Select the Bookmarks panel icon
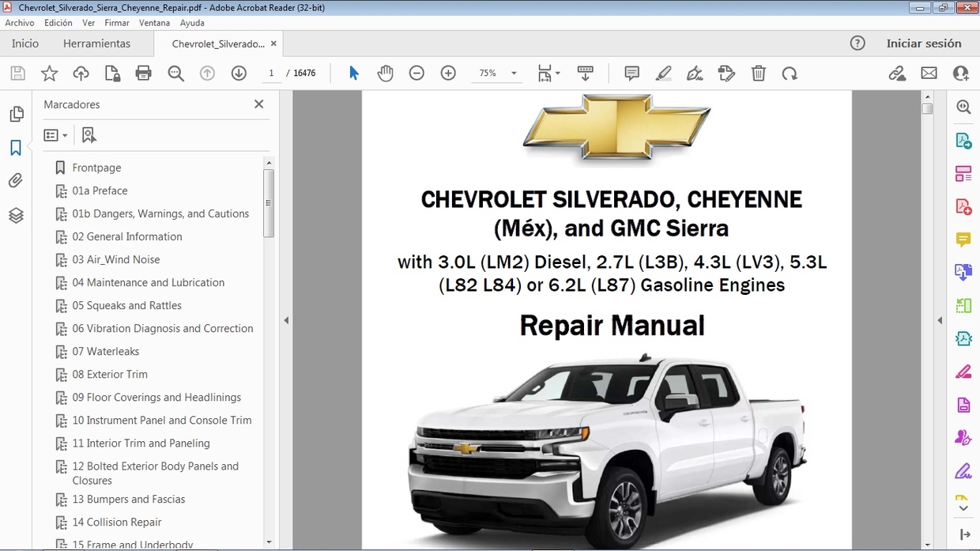 pyautogui.click(x=17, y=146)
